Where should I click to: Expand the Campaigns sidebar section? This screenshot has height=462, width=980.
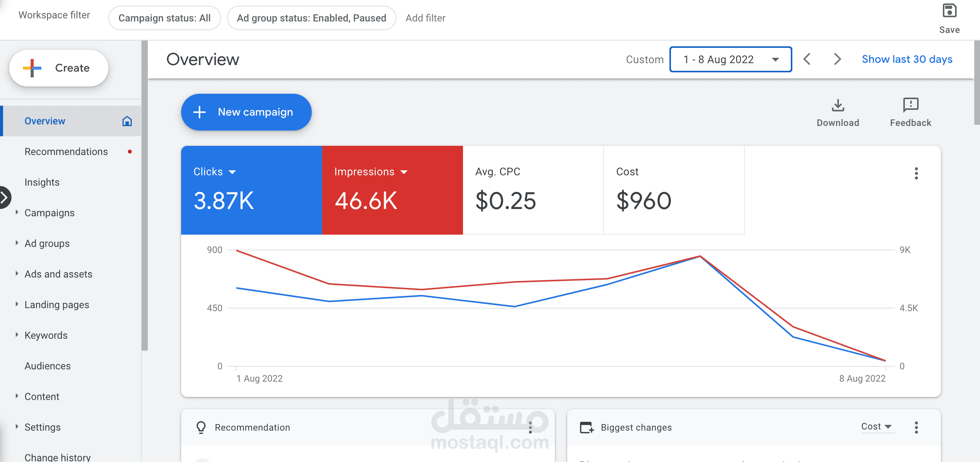[17, 212]
